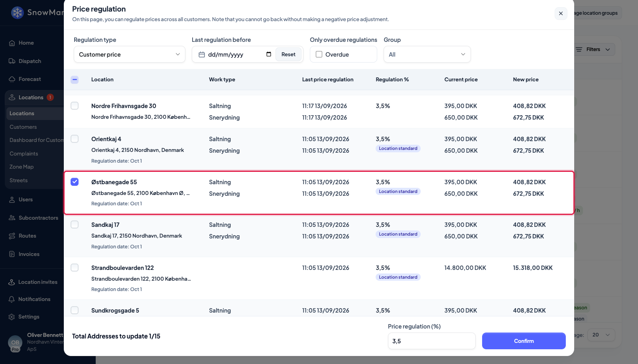Image resolution: width=638 pixels, height=364 pixels.
Task: Click the Østbanegade 55 location name
Action: (x=114, y=182)
